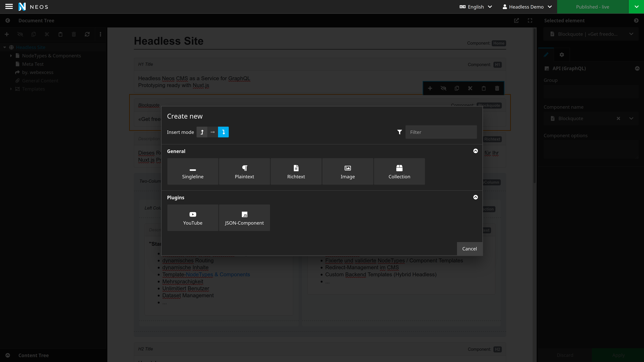Open the Headless Demo user menu
This screenshot has width=644, height=362.
click(527, 7)
